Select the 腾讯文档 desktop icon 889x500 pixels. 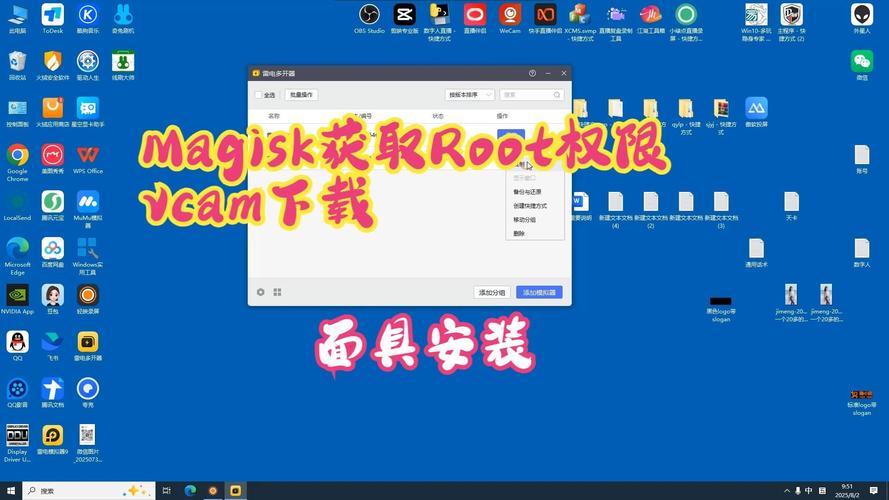[x=53, y=393]
